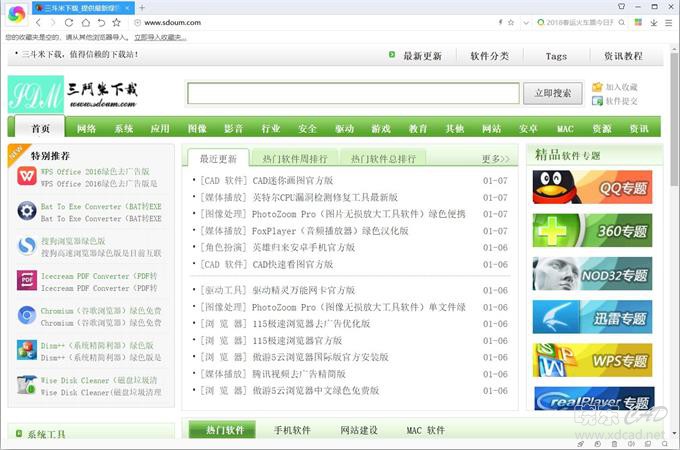Image resolution: width=680 pixels, height=450 pixels.
Task: Go to browser home page icon
Action: (x=85, y=23)
